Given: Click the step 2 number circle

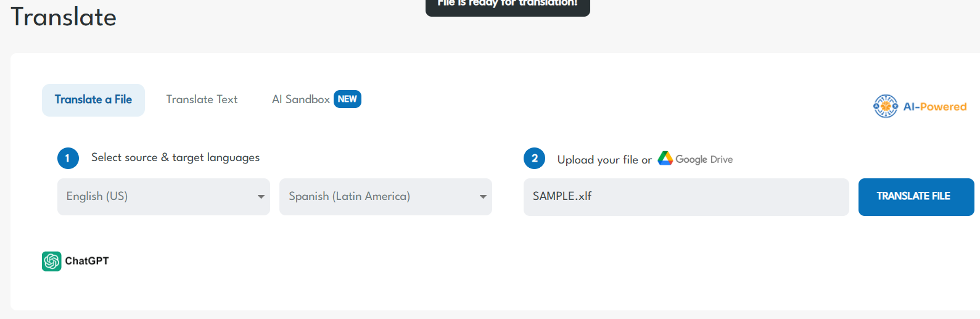Looking at the screenshot, I should (x=534, y=158).
